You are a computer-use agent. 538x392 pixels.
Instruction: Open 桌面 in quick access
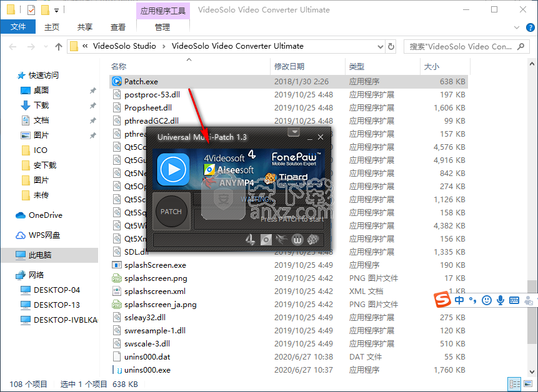click(x=41, y=90)
